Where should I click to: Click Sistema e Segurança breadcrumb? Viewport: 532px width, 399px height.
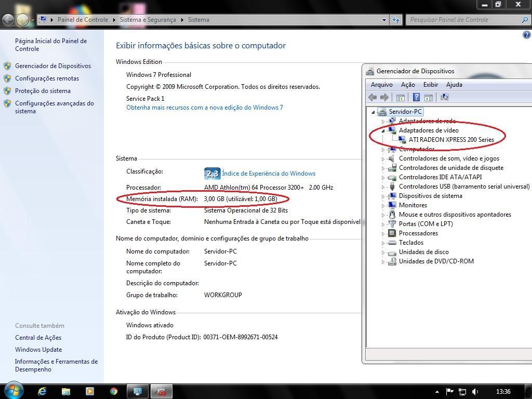pyautogui.click(x=148, y=20)
